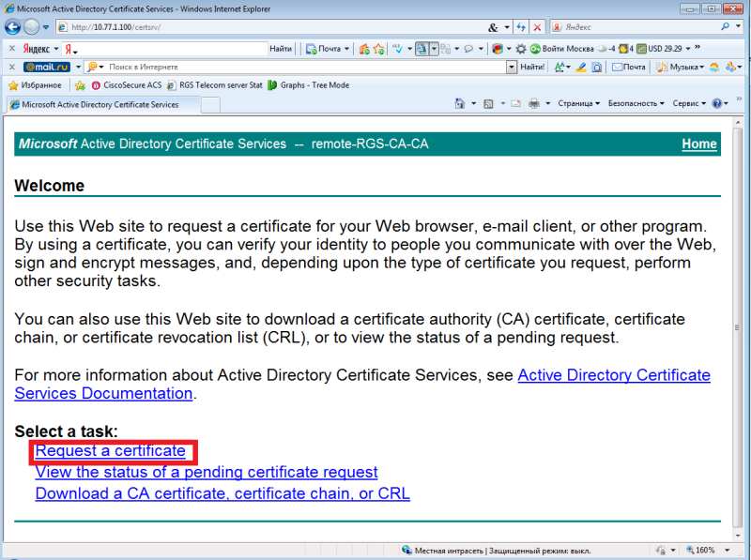Click the wrench settings icon on the mail.ru toolbar

[730, 67]
